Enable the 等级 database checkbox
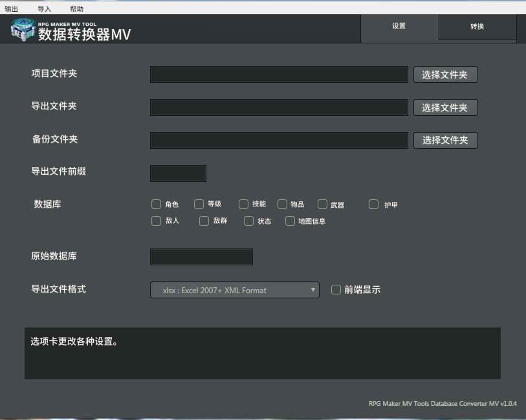This screenshot has width=526, height=420. (x=199, y=204)
